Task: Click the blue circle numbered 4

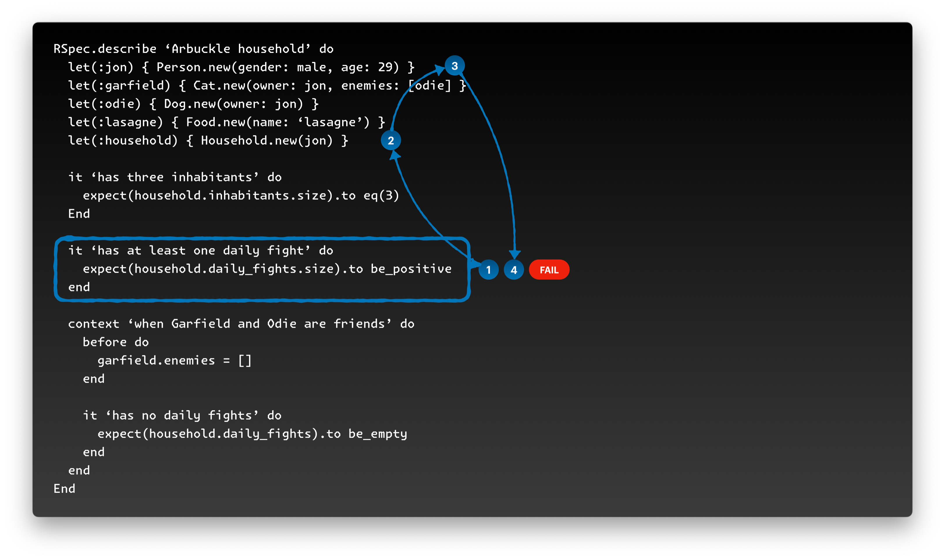Action: coord(514,270)
